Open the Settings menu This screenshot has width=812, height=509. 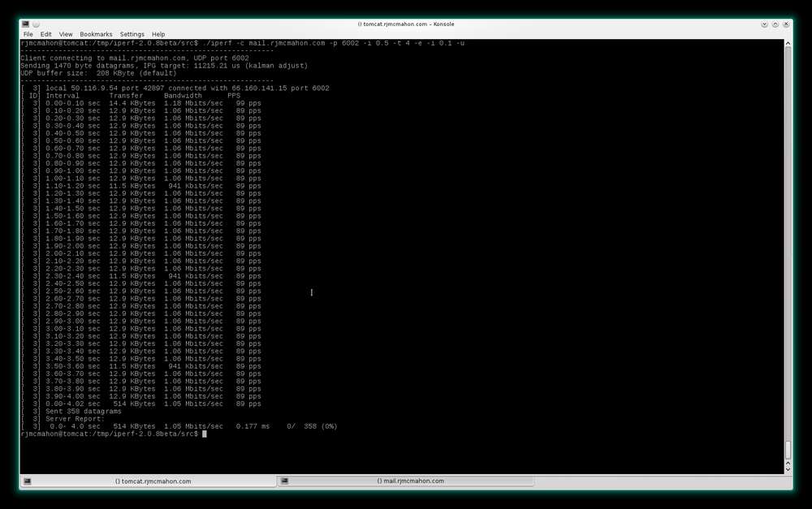tap(132, 34)
